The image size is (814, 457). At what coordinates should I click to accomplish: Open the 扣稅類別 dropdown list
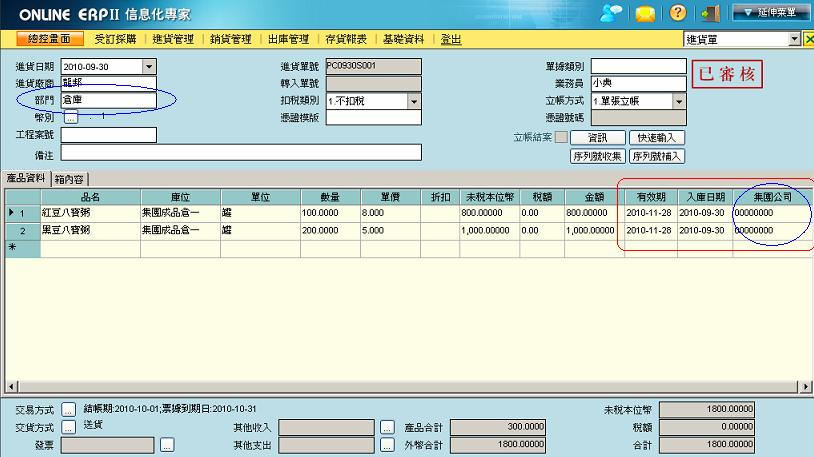pyautogui.click(x=413, y=101)
